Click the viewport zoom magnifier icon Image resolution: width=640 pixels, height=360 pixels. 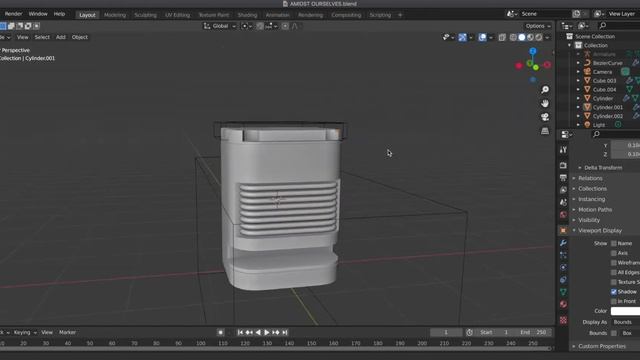(x=545, y=89)
